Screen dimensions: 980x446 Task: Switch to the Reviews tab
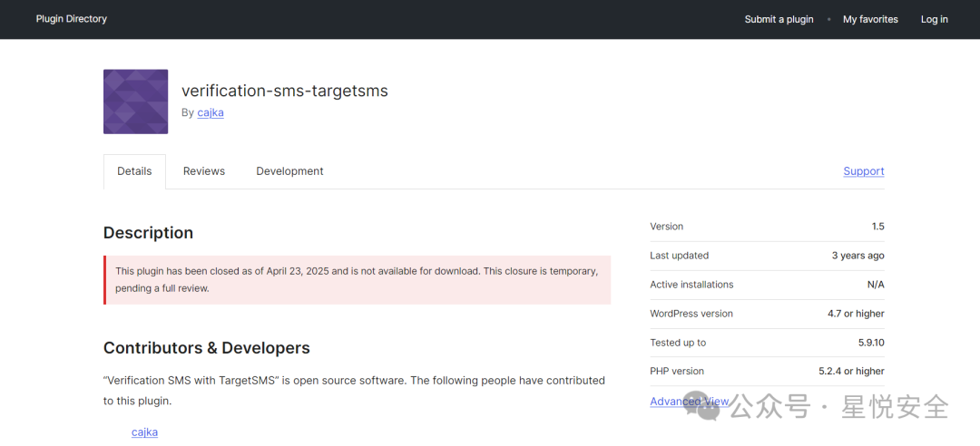[204, 171]
